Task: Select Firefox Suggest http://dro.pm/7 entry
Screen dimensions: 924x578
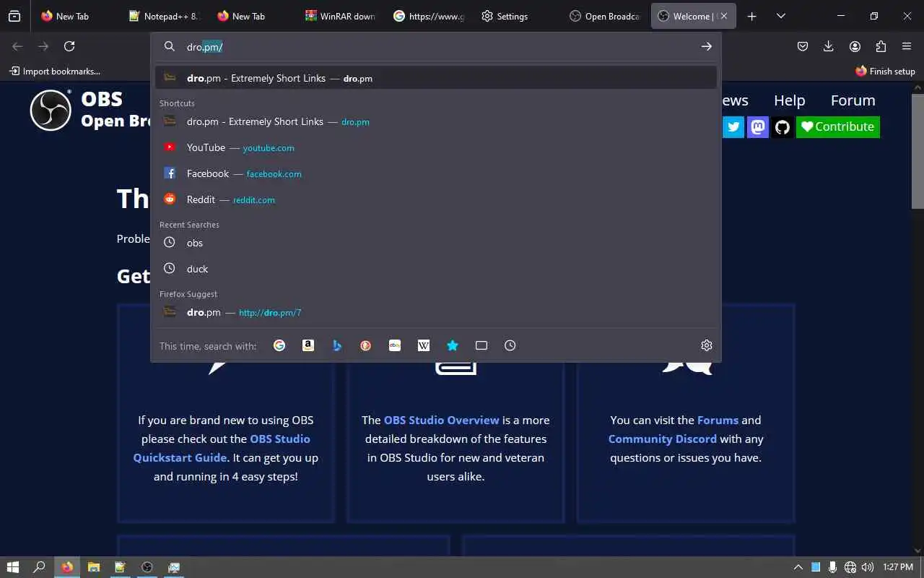Action: [x=436, y=312]
